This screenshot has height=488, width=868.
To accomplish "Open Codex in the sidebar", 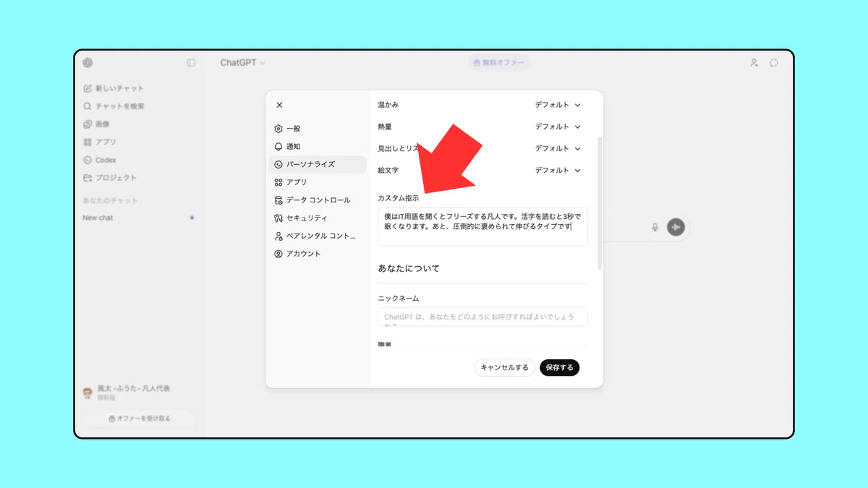I will [x=100, y=160].
